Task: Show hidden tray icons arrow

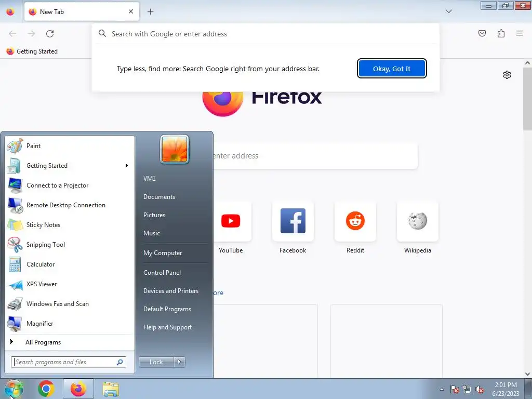Action: (442, 389)
